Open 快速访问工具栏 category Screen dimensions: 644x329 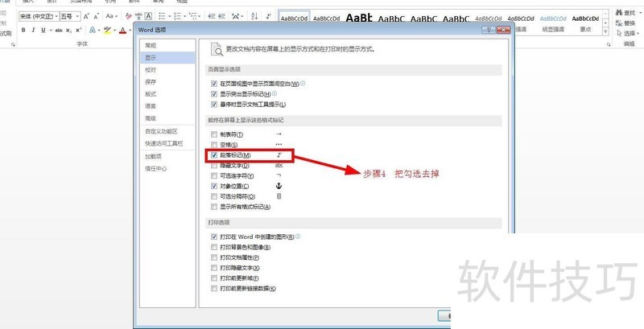tap(167, 143)
